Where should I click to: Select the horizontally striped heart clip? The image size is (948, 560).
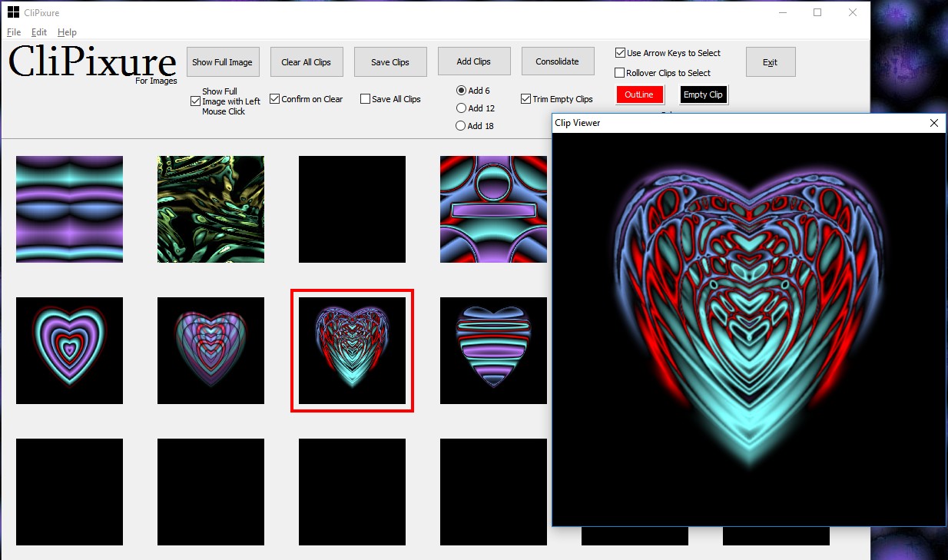click(493, 350)
